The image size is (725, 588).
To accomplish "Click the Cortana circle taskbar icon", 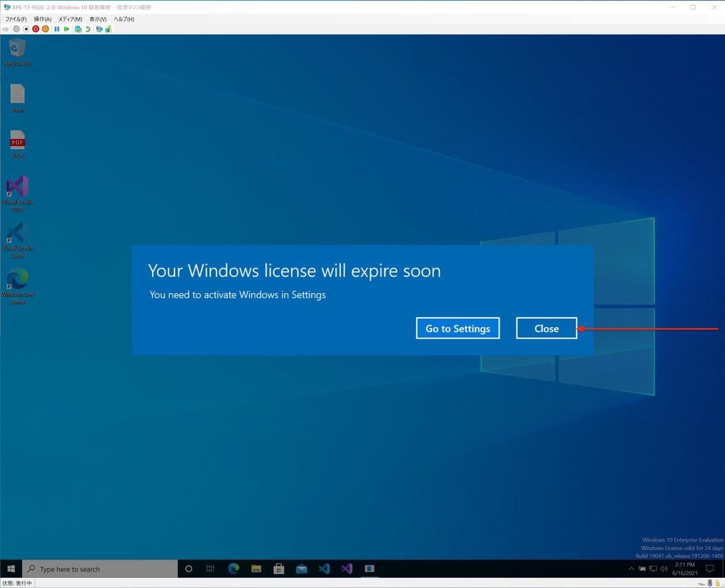I will (188, 569).
